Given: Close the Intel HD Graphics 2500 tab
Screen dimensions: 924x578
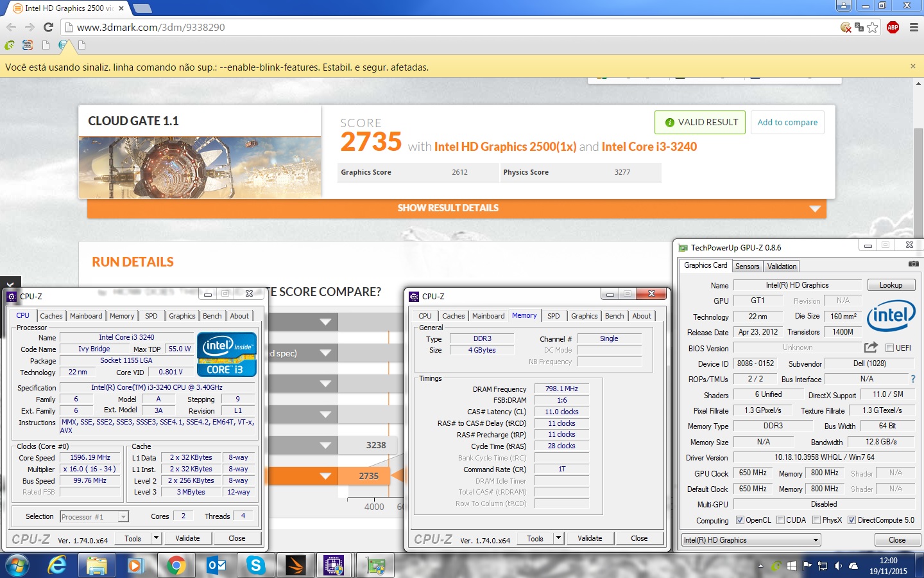Looking at the screenshot, I should [121, 8].
